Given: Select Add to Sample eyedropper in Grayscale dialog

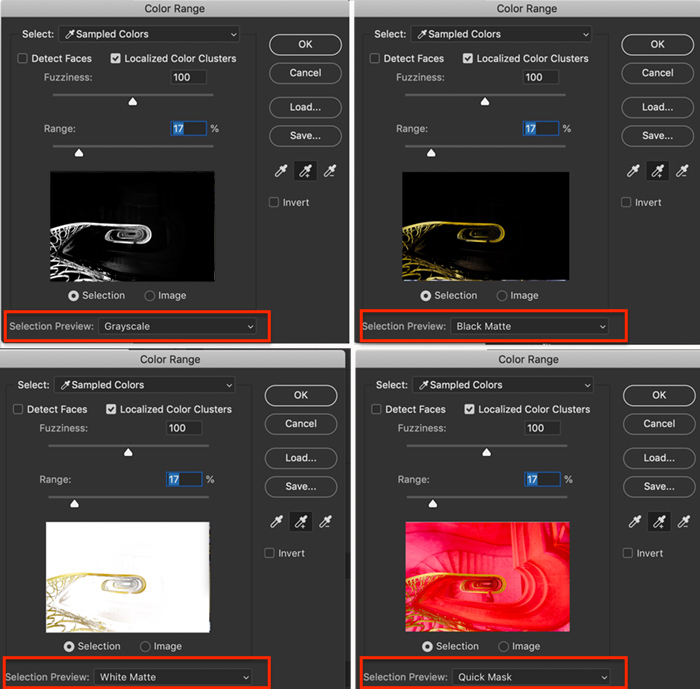Looking at the screenshot, I should pyautogui.click(x=305, y=171).
